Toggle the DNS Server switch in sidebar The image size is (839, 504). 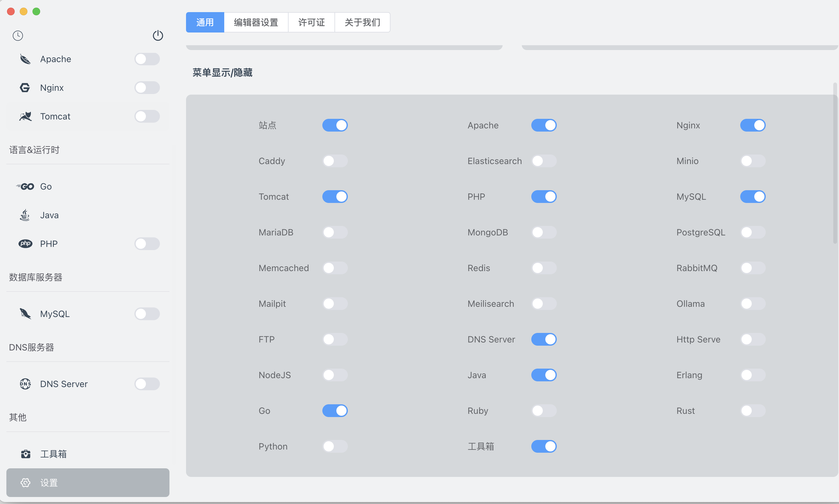point(147,384)
